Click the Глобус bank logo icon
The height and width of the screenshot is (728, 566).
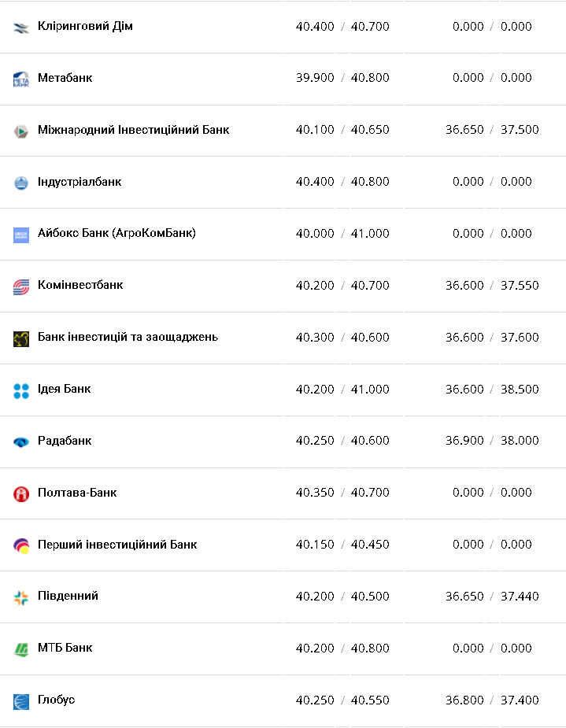tap(21, 701)
